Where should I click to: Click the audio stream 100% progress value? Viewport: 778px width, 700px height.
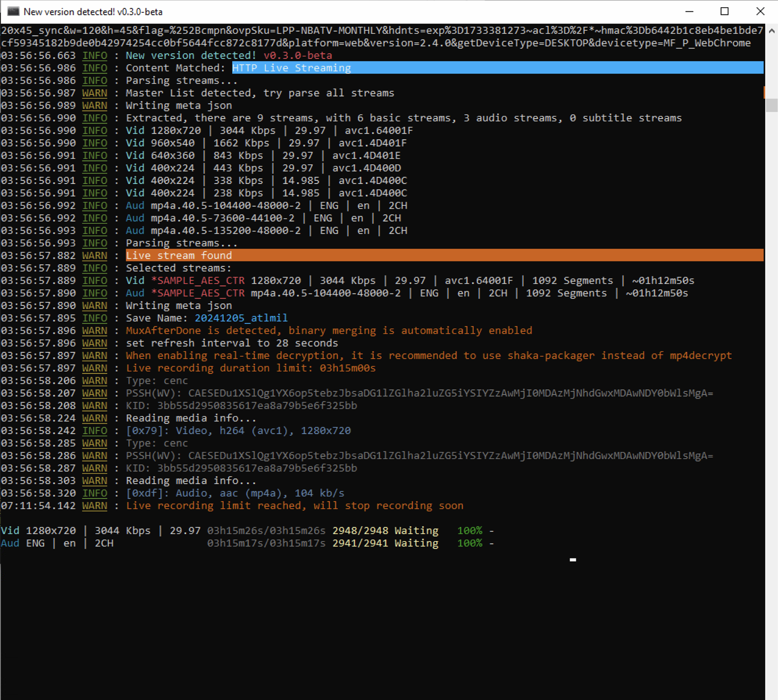(469, 543)
